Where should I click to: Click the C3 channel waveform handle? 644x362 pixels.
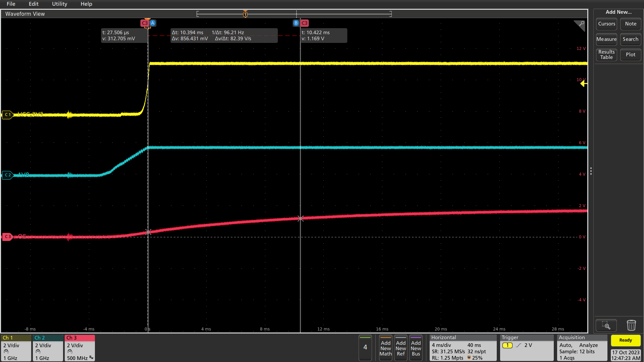(7, 237)
